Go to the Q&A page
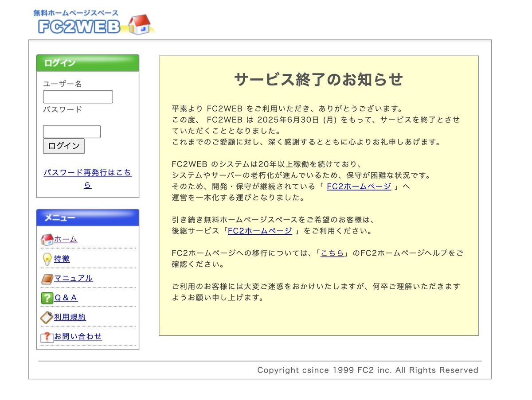532x400 pixels. pyautogui.click(x=66, y=298)
